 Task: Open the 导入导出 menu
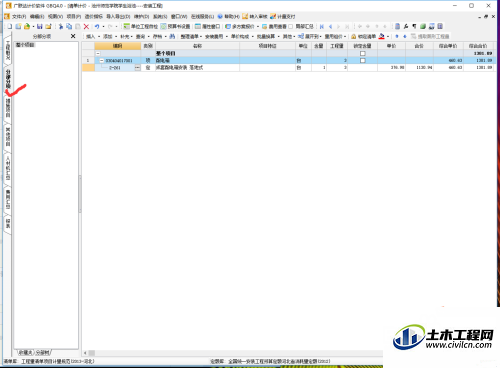coord(118,16)
